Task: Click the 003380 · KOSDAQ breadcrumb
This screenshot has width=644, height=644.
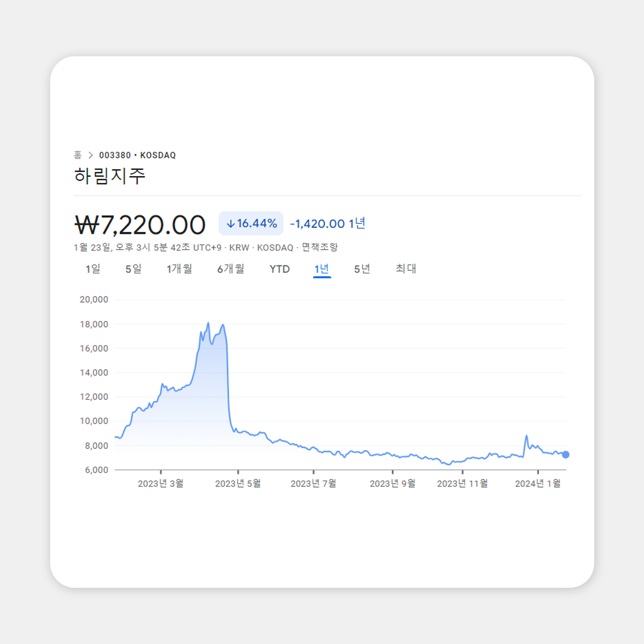Action: (x=137, y=155)
